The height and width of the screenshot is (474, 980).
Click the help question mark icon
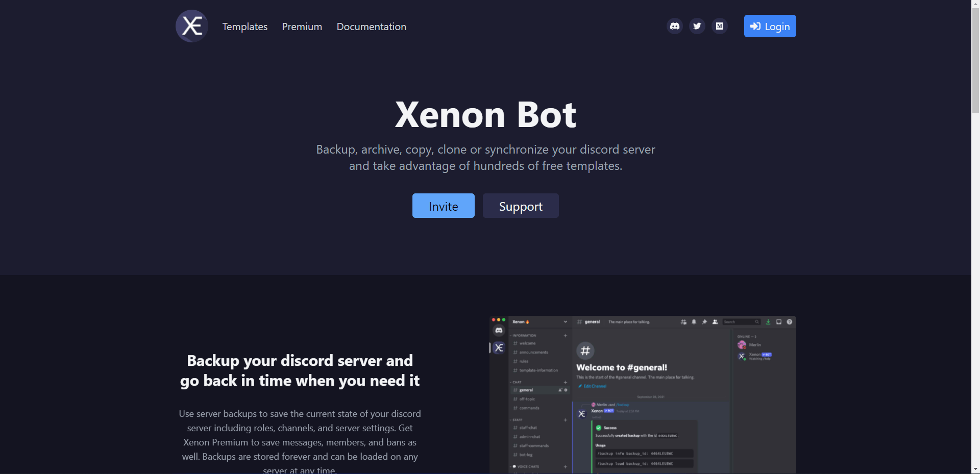[790, 322]
